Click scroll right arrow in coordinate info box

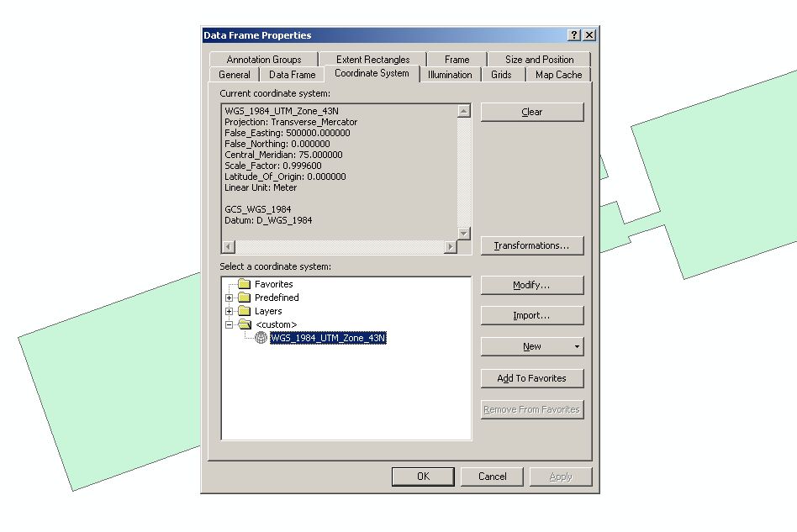451,246
